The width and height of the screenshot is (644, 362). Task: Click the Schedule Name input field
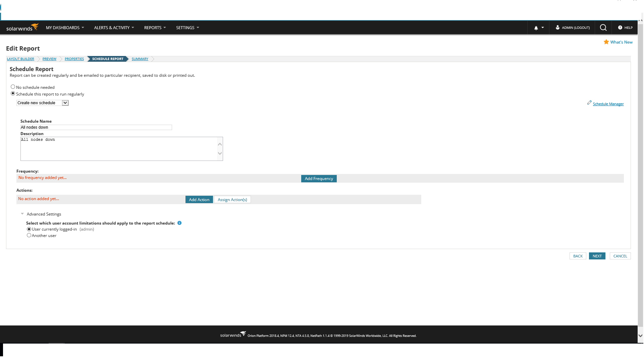[x=96, y=127]
